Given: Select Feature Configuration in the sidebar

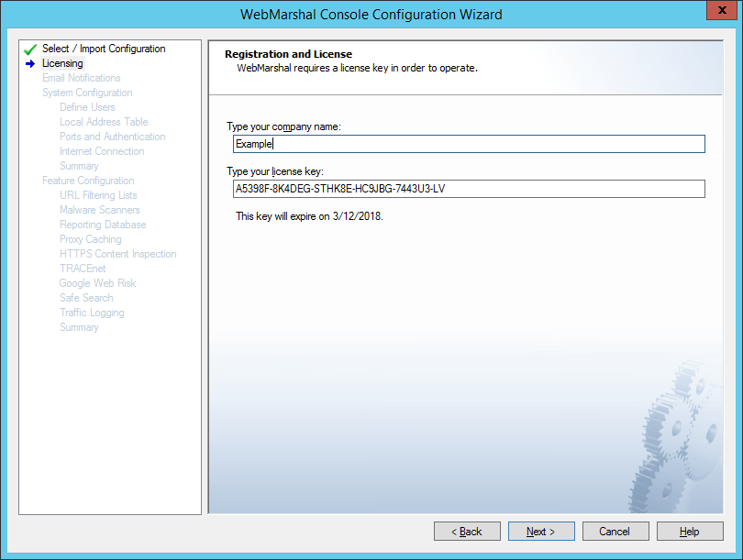Looking at the screenshot, I should pos(88,181).
